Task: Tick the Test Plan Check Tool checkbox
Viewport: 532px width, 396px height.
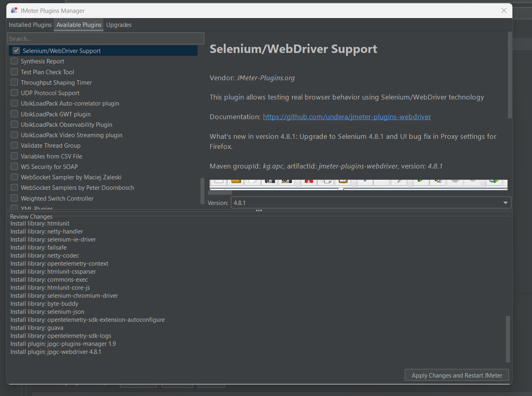Action: tap(14, 72)
